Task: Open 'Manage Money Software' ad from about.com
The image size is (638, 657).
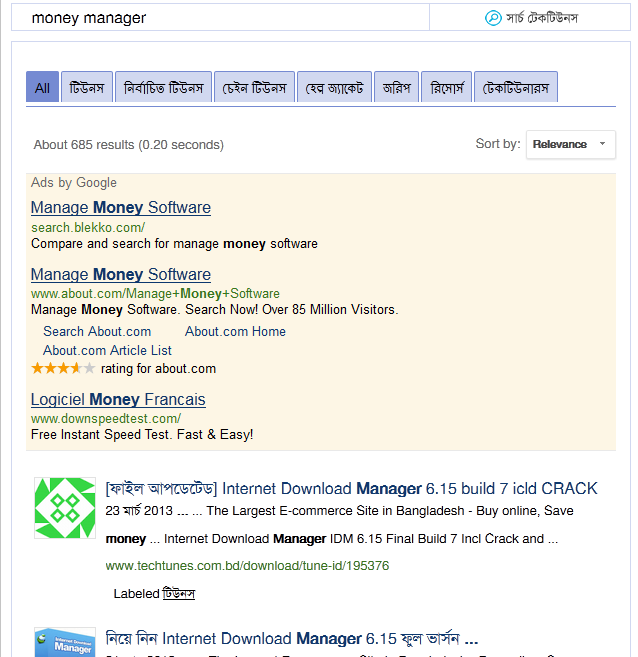Action: (121, 275)
